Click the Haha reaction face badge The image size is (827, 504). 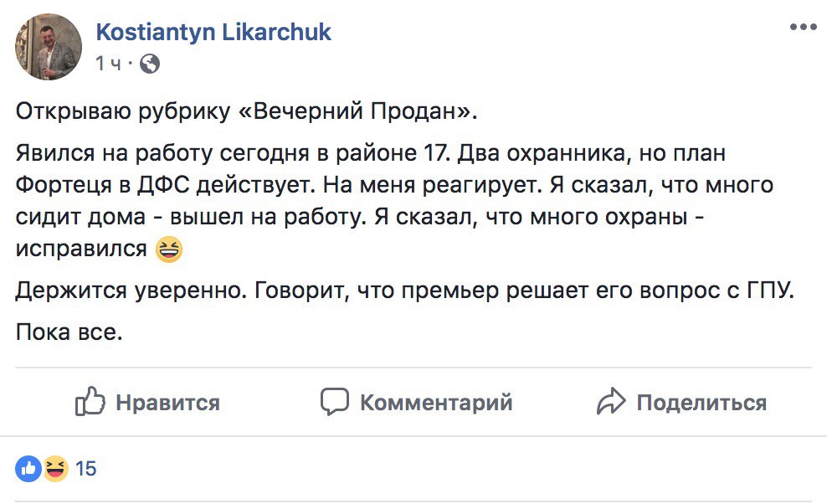point(55,468)
